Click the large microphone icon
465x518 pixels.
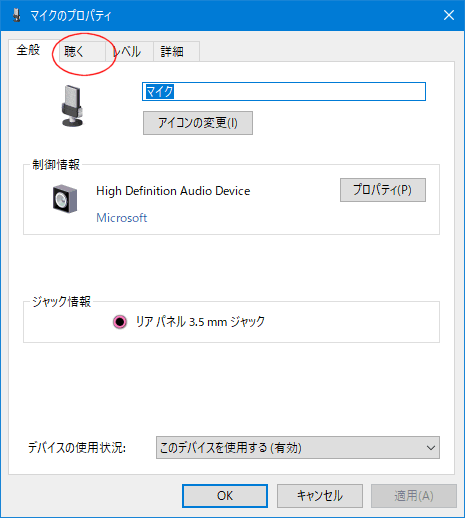coord(72,106)
